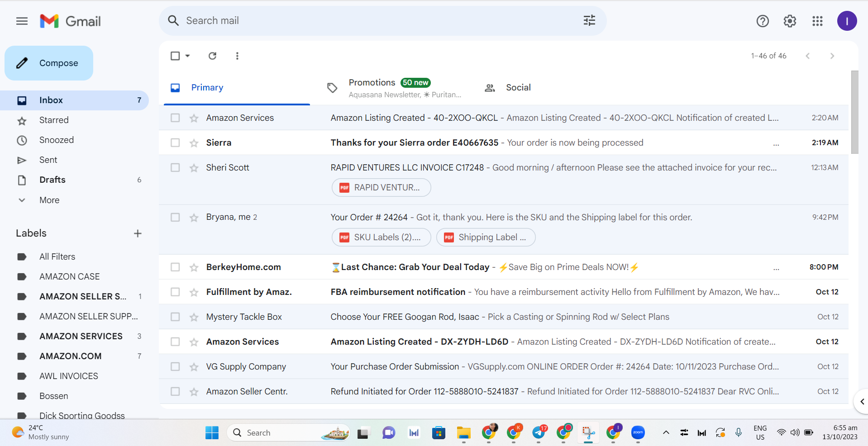This screenshot has width=868, height=446.
Task: Open the Shipping Label attachment
Action: pyautogui.click(x=486, y=237)
